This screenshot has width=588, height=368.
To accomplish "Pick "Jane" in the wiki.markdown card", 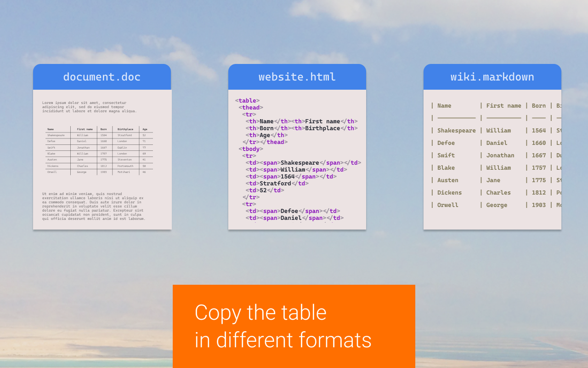I will (x=493, y=180).
